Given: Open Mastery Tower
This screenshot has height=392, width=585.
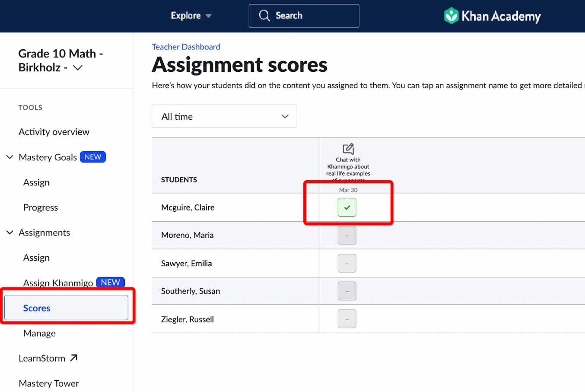Looking at the screenshot, I should pos(49,383).
